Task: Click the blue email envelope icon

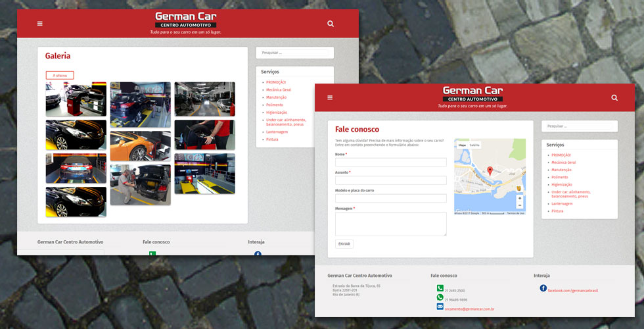Action: [x=440, y=307]
